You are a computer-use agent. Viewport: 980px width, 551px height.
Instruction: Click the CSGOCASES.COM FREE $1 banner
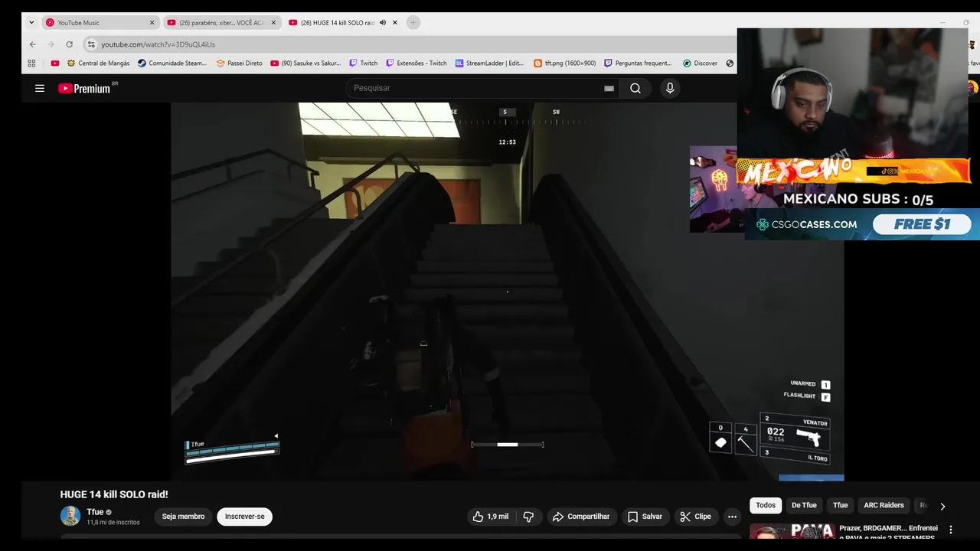(x=862, y=224)
